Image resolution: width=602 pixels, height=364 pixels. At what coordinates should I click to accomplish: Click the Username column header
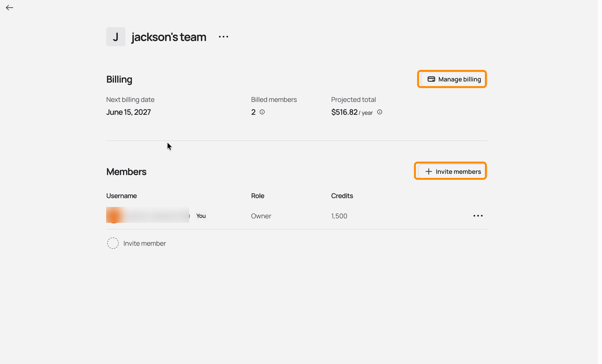[x=122, y=196]
